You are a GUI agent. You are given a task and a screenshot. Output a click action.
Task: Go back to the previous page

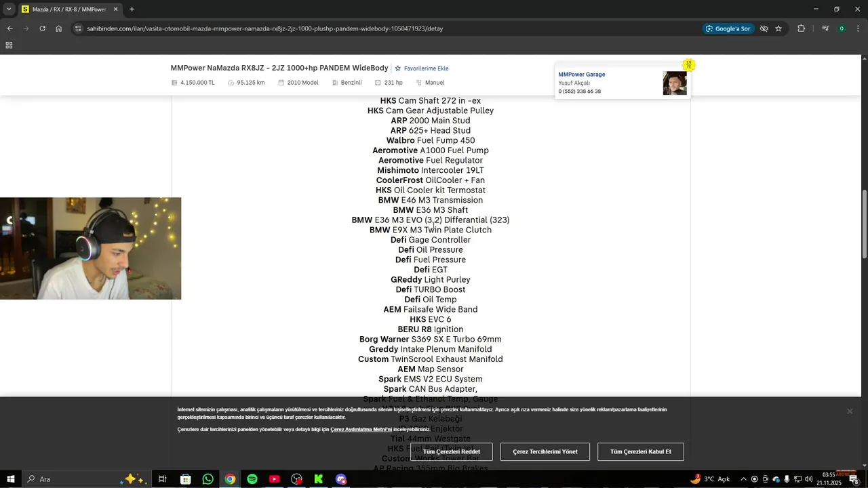tap(9, 28)
